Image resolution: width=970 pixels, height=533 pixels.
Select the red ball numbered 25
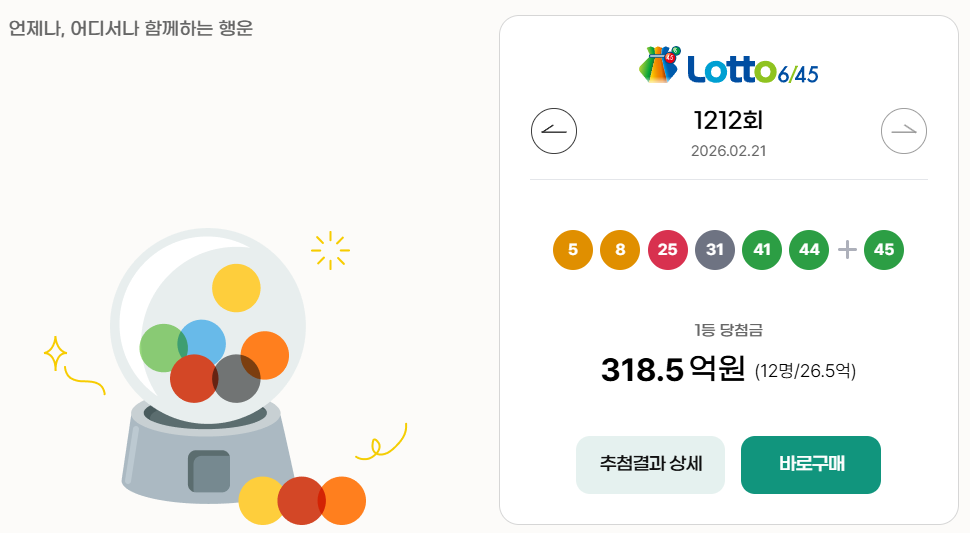pyautogui.click(x=667, y=250)
